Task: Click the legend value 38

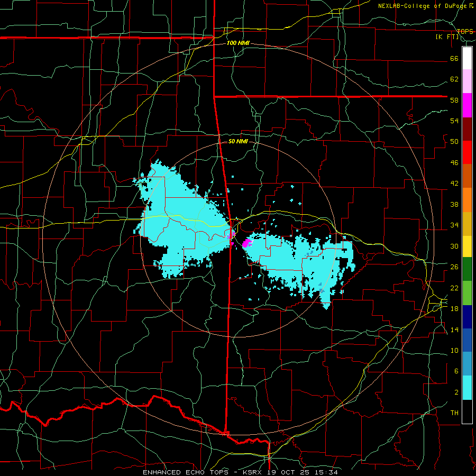Action: pyautogui.click(x=454, y=205)
